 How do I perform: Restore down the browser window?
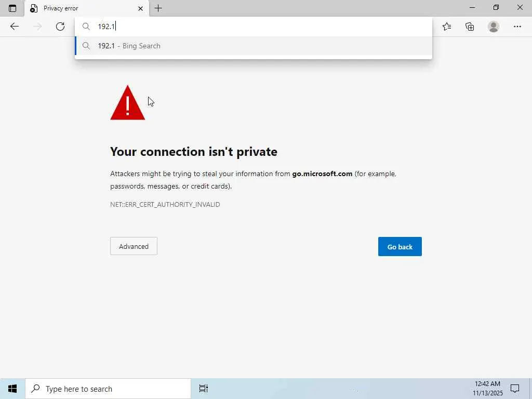[496, 8]
